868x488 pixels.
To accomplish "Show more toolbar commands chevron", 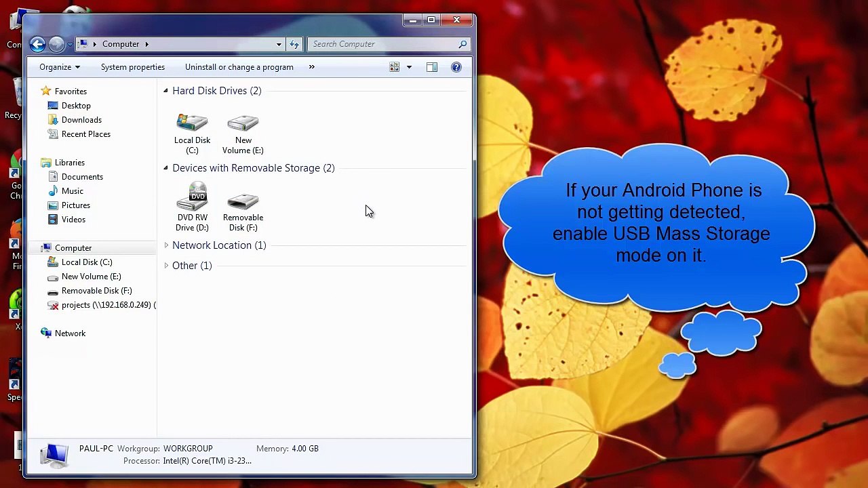I will pos(312,67).
